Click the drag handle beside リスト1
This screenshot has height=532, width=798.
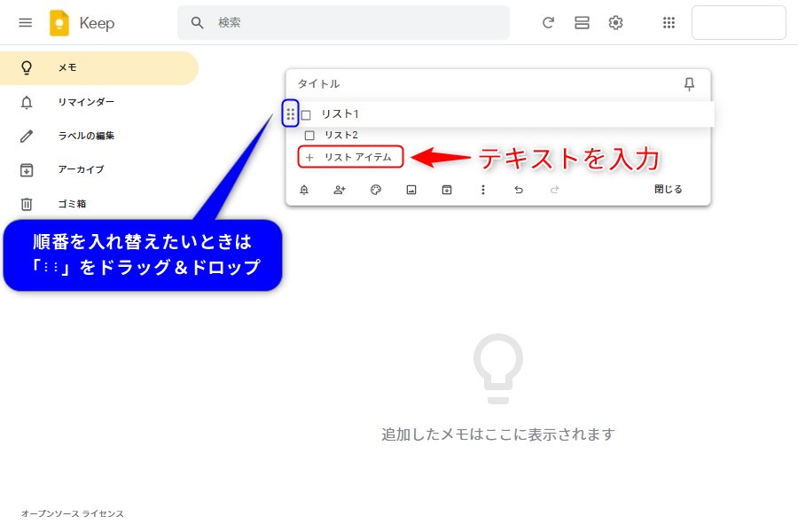pos(290,113)
